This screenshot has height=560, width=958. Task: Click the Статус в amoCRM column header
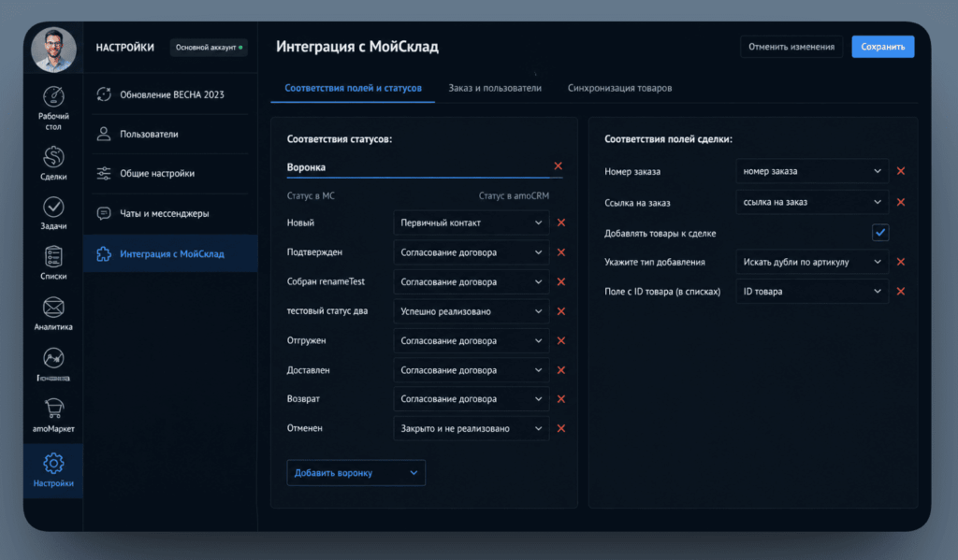(x=514, y=196)
